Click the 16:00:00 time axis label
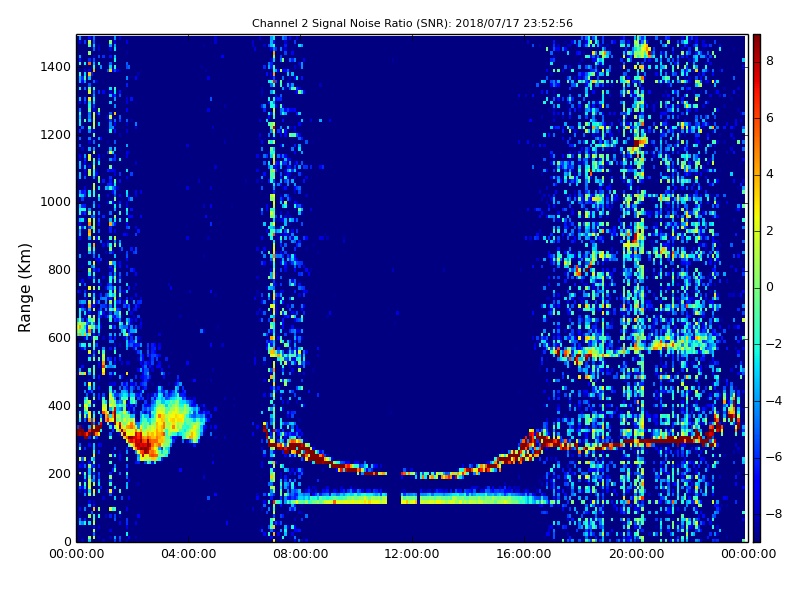Viewport: 800px width, 600px height. click(x=524, y=554)
